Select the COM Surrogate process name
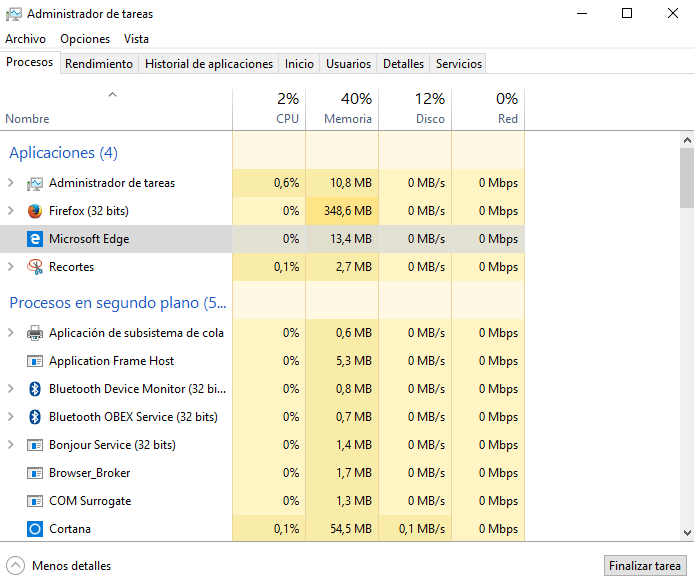The image size is (694, 584). [x=90, y=501]
